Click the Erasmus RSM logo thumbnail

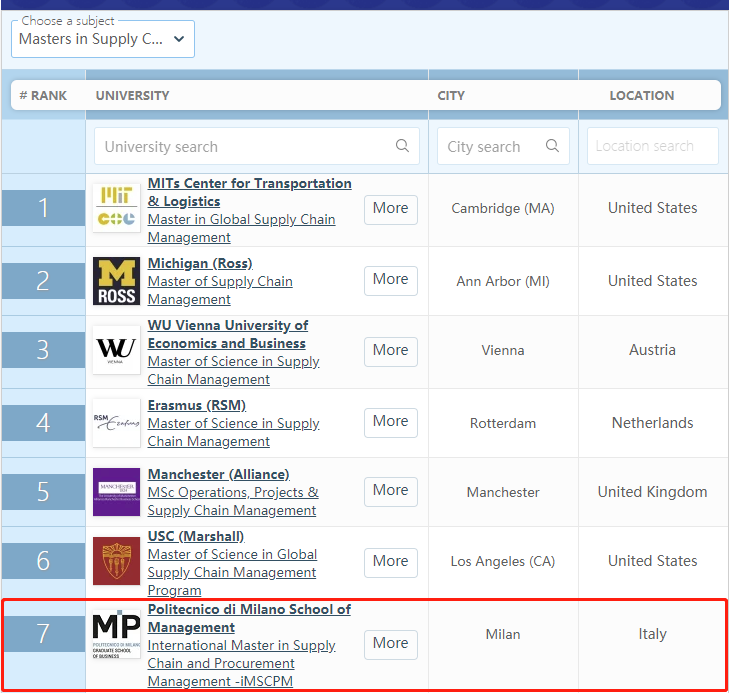[116, 422]
